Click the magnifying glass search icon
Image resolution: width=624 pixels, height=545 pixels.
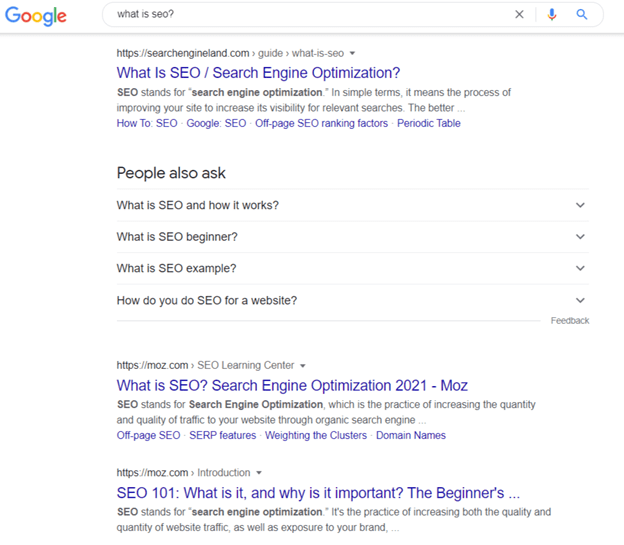coord(581,14)
